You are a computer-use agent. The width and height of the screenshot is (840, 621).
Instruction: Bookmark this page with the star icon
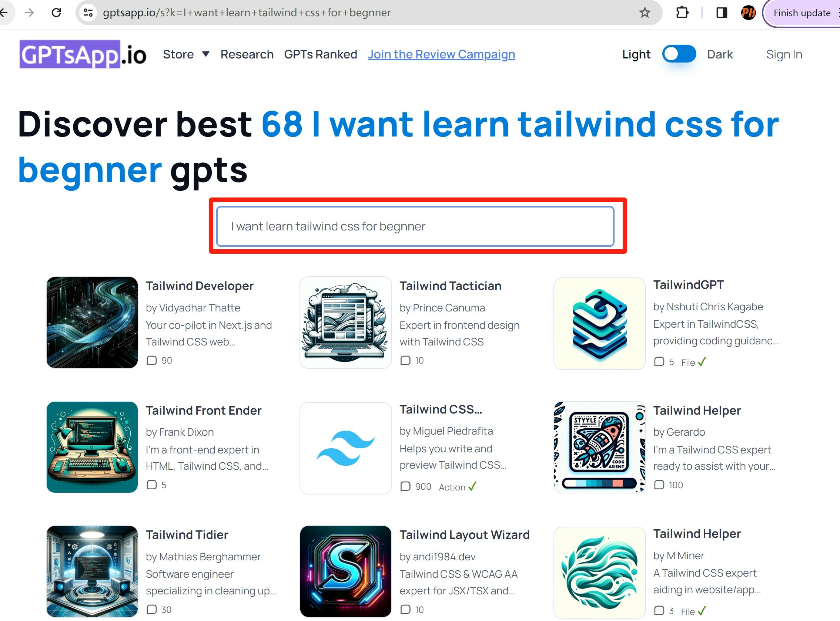pyautogui.click(x=645, y=13)
